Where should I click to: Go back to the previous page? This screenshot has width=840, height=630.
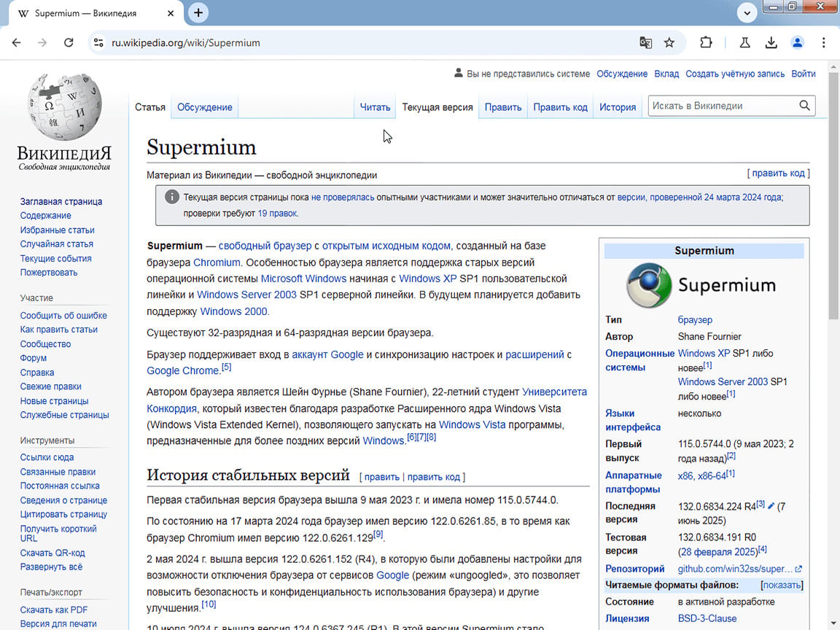(x=17, y=43)
